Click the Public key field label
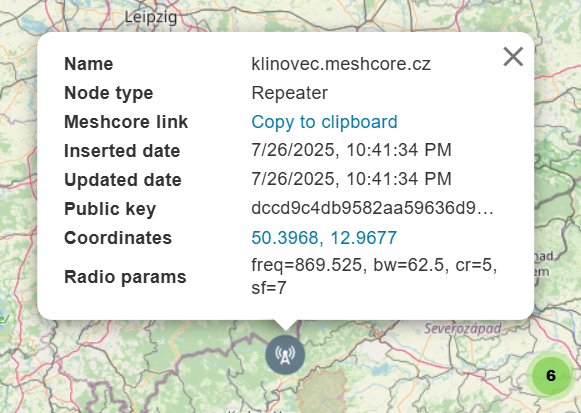581x413 pixels. 110,209
